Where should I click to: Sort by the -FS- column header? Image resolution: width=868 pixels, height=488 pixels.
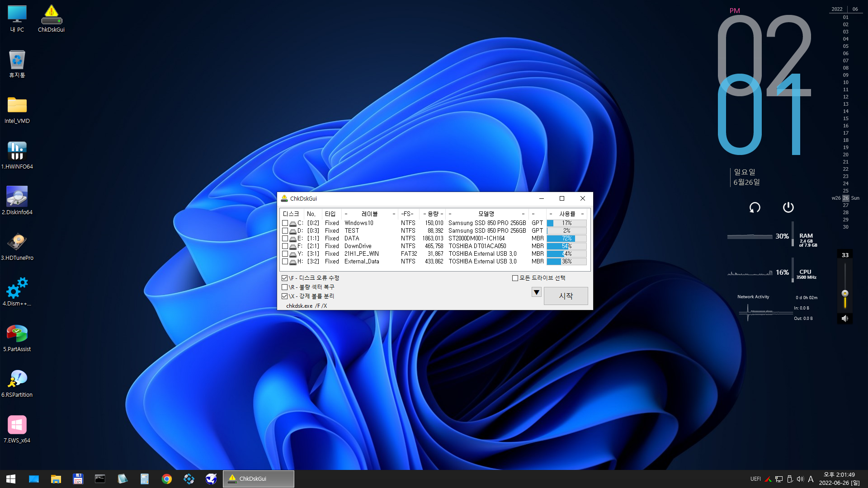point(407,214)
